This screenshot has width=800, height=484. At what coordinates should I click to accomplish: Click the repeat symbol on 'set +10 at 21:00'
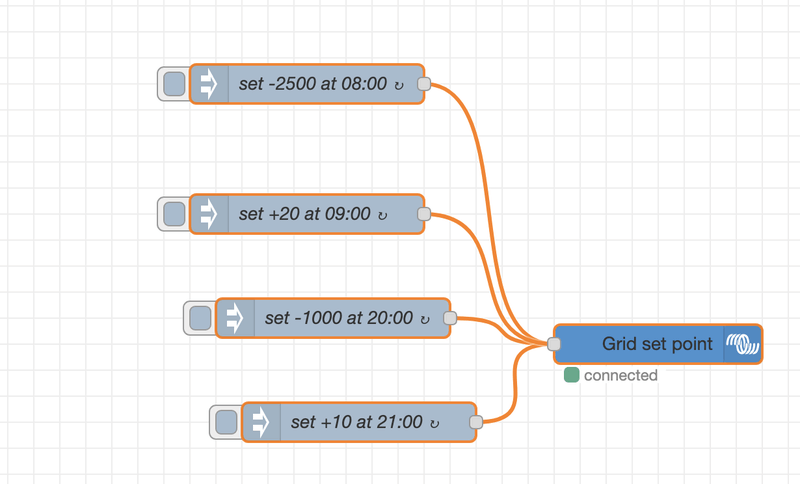pyautogui.click(x=434, y=424)
